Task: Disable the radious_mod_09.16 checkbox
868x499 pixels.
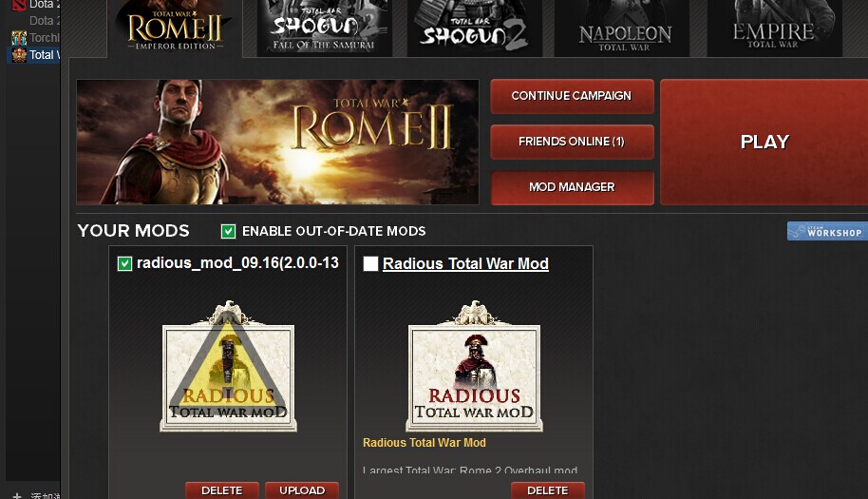Action: pyautogui.click(x=124, y=263)
